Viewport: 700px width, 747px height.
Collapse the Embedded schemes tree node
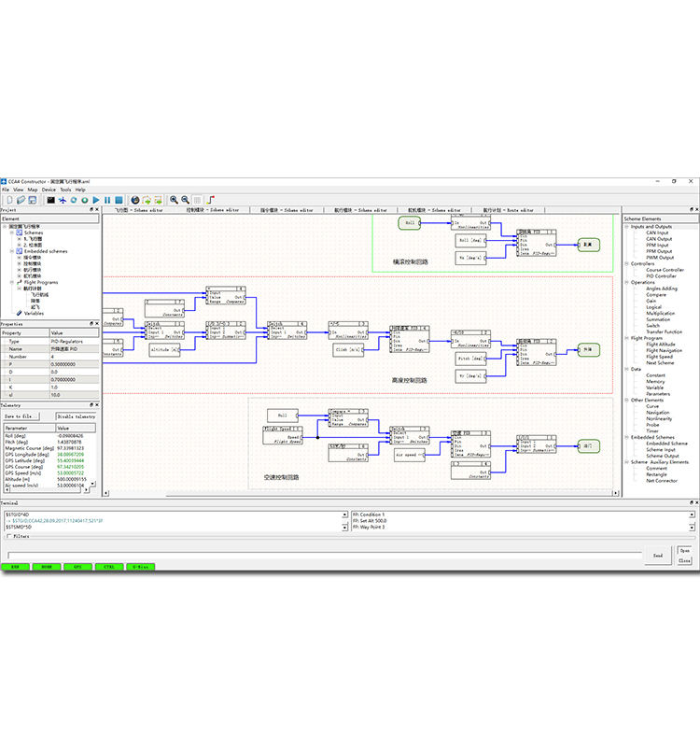click(12, 251)
